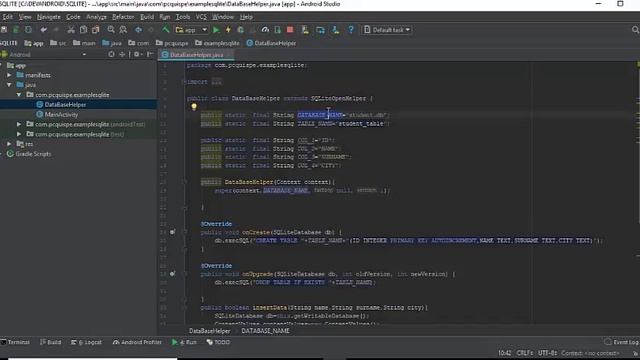This screenshot has height=360, width=640.
Task: Open the Event Log
Action: [622, 342]
